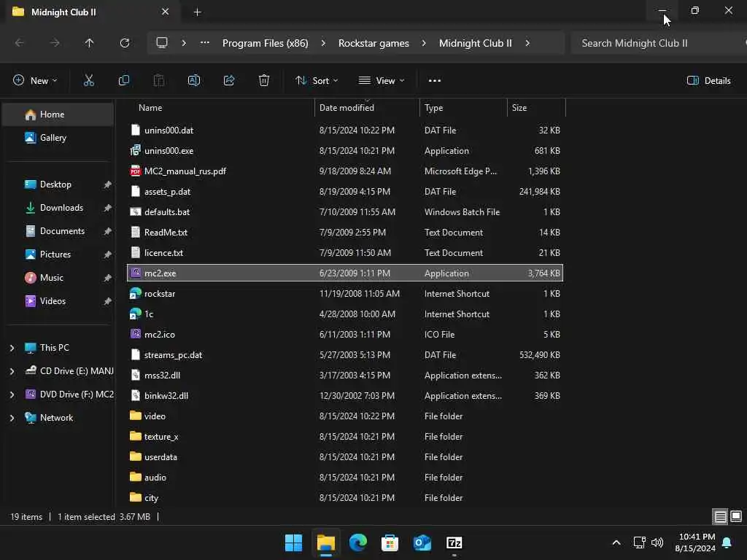
Task: Unpin Videos using its pin icon
Action: (107, 301)
